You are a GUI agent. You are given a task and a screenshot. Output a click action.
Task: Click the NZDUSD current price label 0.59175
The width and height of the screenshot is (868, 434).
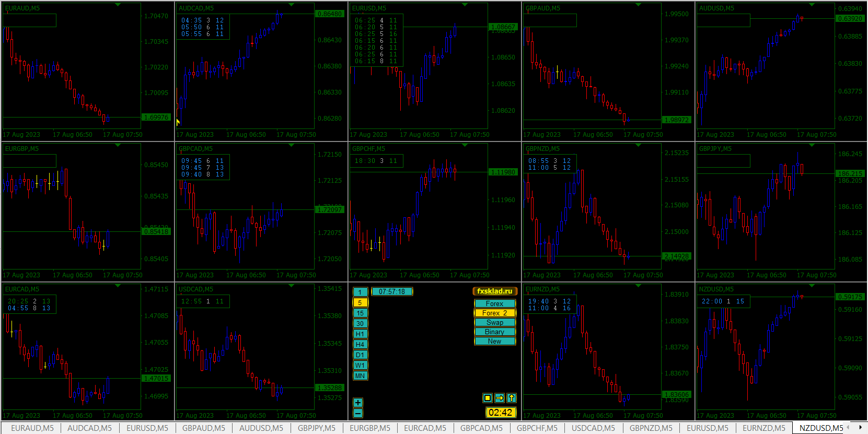point(850,297)
